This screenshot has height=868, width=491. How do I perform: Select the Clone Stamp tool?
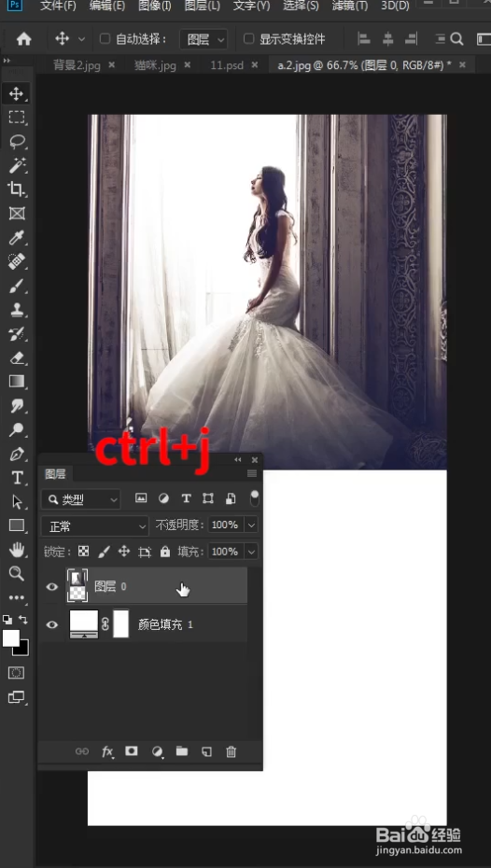[x=16, y=310]
